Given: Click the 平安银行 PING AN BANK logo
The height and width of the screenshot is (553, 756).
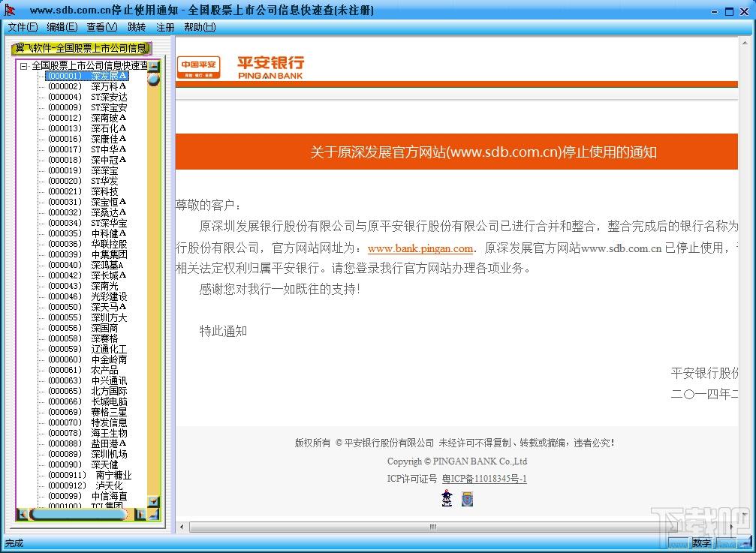Looking at the screenshot, I should (270, 68).
